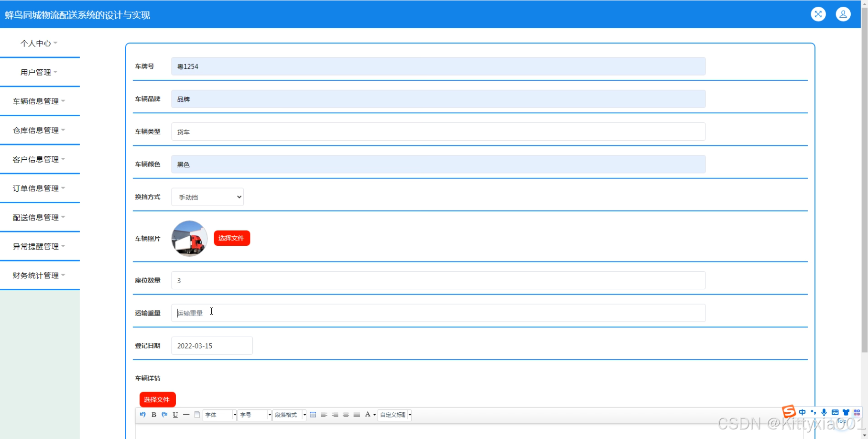The height and width of the screenshot is (439, 868).
Task: Expand the 车辆信息管理 sidebar menu
Action: coord(39,101)
